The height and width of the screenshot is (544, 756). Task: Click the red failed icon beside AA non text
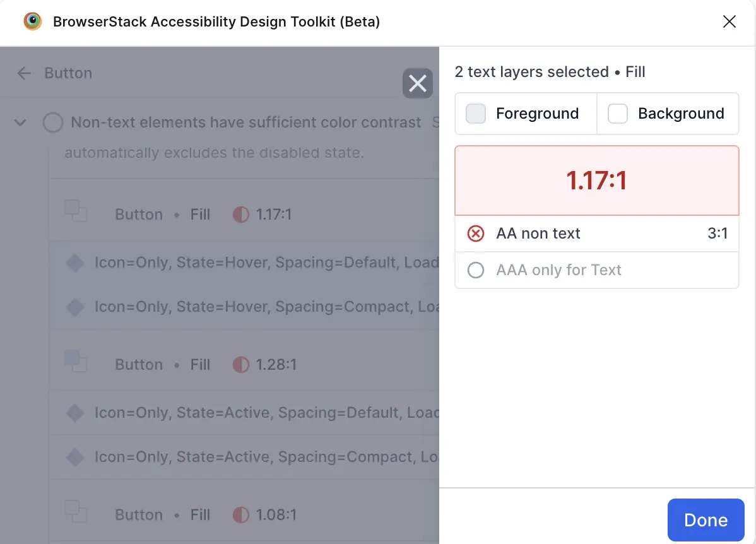tap(475, 234)
